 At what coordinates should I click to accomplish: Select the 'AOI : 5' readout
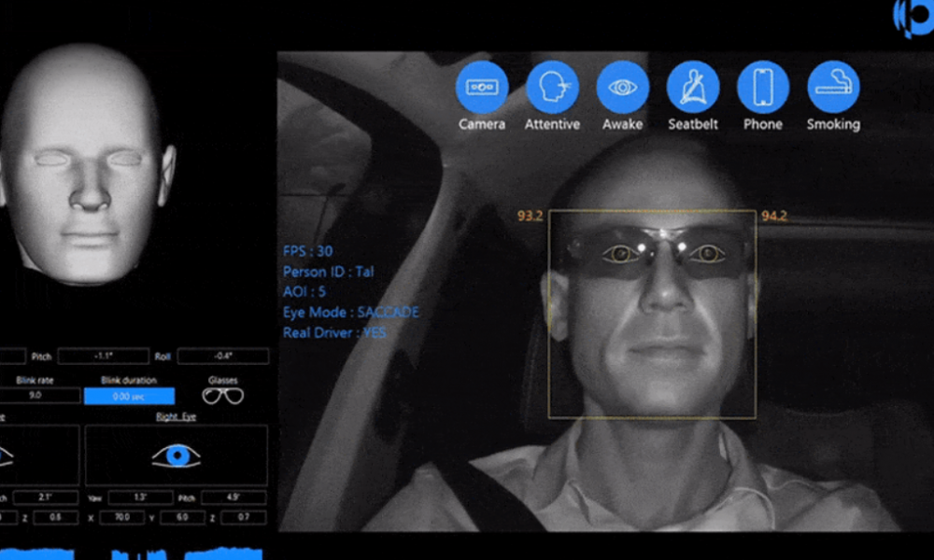click(304, 291)
